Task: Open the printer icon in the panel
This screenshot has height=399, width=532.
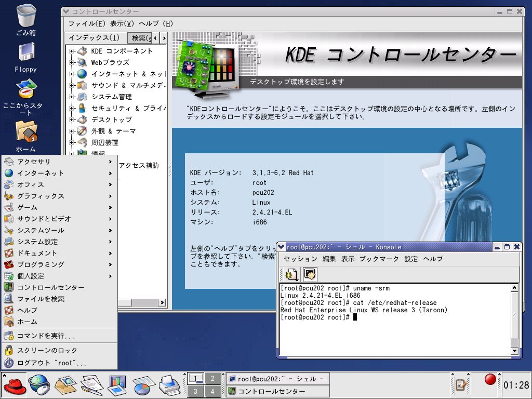Action: 170,385
